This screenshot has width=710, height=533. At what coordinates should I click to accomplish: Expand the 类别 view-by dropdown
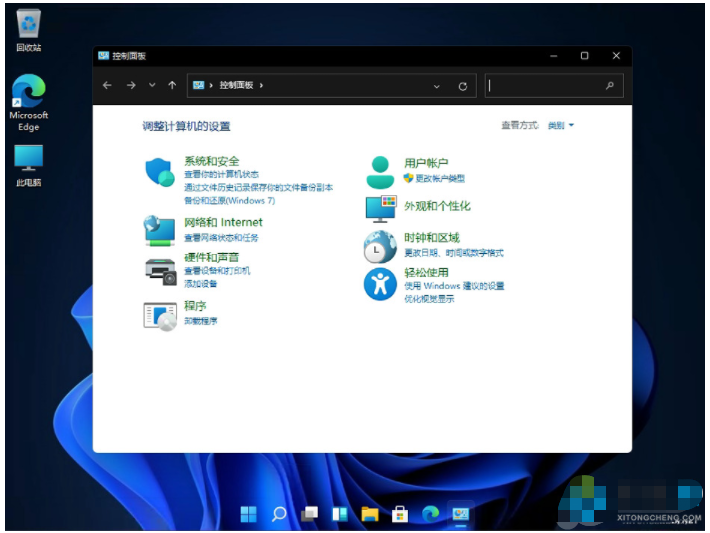pos(561,126)
